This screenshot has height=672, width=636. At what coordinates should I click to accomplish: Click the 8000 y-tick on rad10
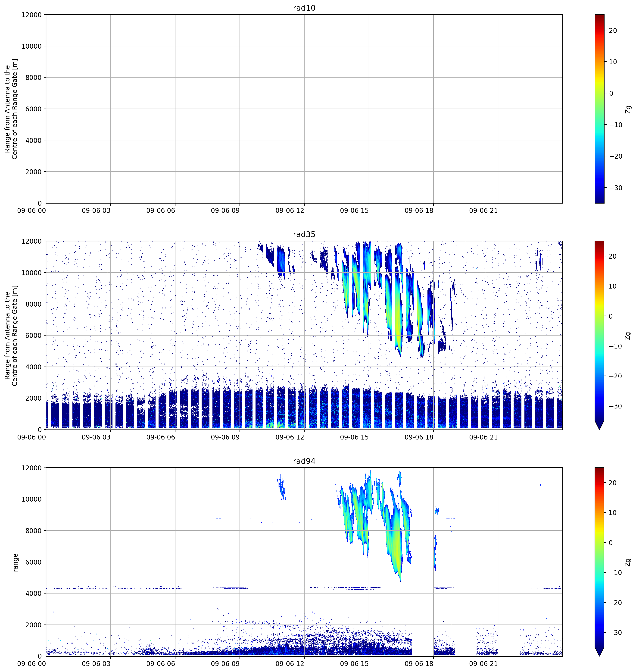coord(34,77)
